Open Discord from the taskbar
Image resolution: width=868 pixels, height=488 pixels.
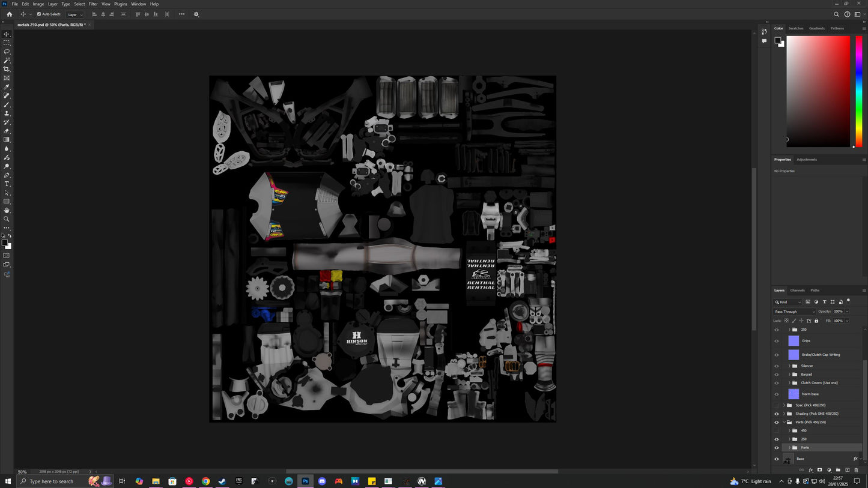(x=322, y=481)
